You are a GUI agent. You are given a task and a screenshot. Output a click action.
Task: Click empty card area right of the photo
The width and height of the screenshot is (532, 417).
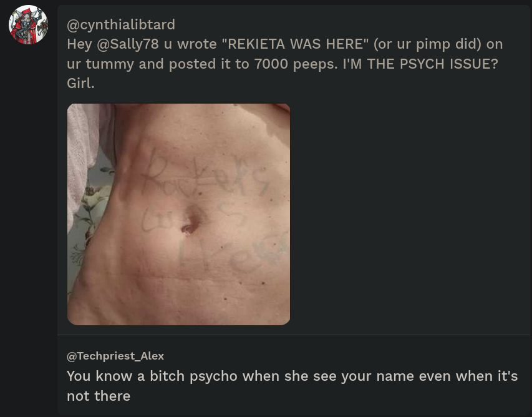(407, 214)
